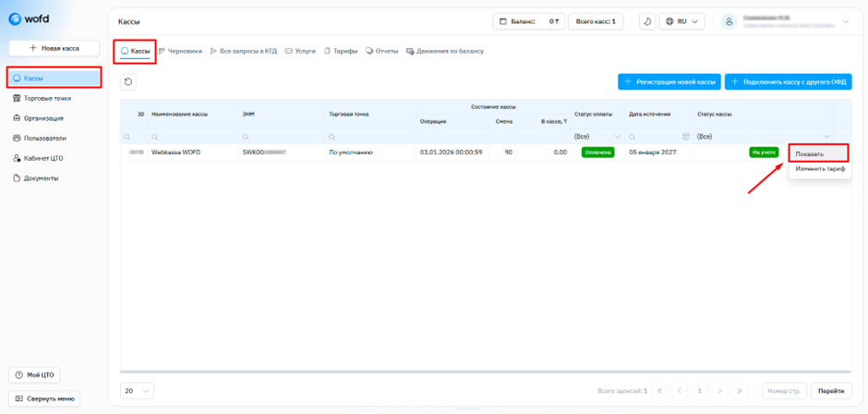Click the Всего касс: 1 button
Image resolution: width=868 pixels, height=414 pixels.
tap(596, 21)
